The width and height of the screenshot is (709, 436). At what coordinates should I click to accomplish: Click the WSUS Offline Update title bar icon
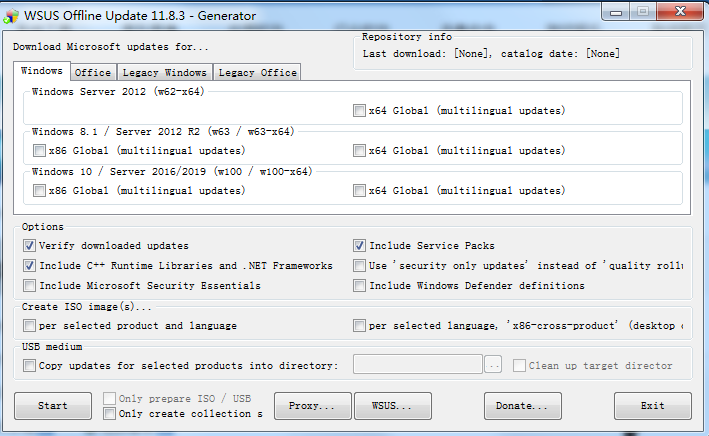pos(11,16)
